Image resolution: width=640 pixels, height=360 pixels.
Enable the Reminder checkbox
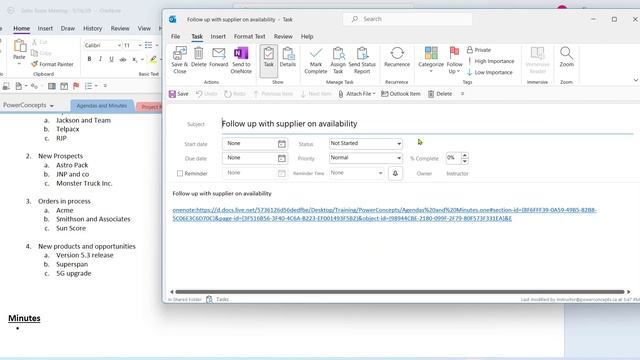(x=180, y=173)
